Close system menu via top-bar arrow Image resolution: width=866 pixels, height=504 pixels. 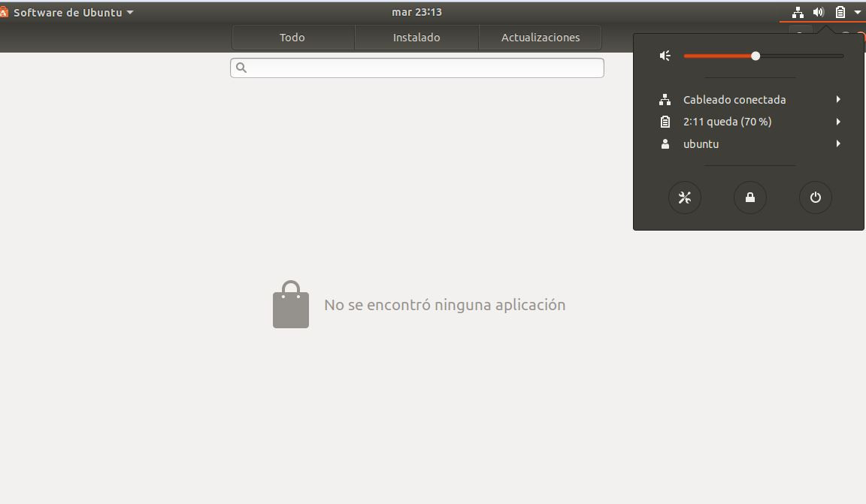click(857, 12)
